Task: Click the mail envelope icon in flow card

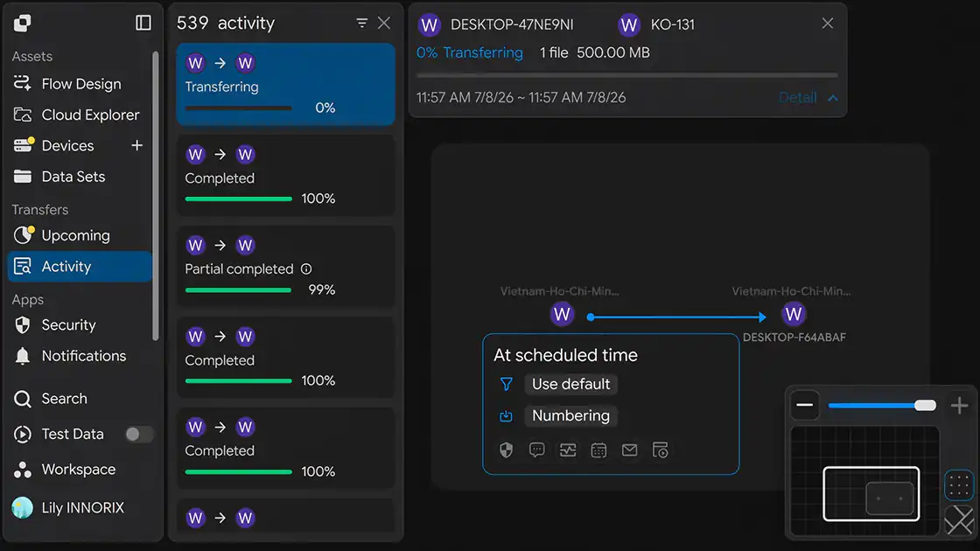Action: pyautogui.click(x=629, y=450)
